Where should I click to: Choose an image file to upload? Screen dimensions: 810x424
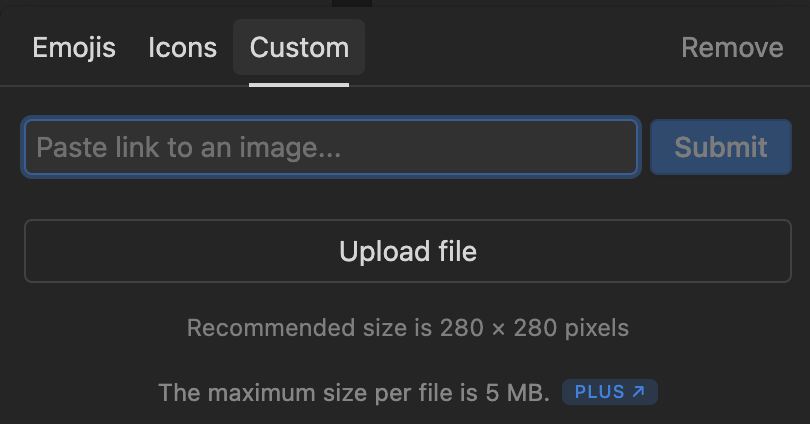(408, 251)
